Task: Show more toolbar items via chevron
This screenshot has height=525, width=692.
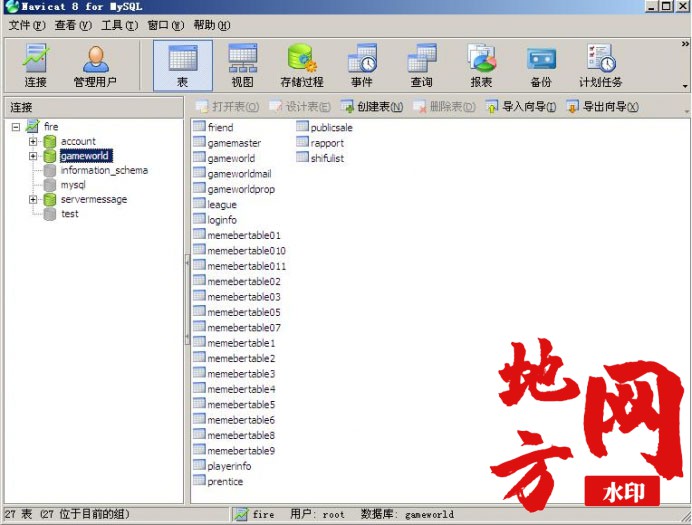Action: click(685, 44)
